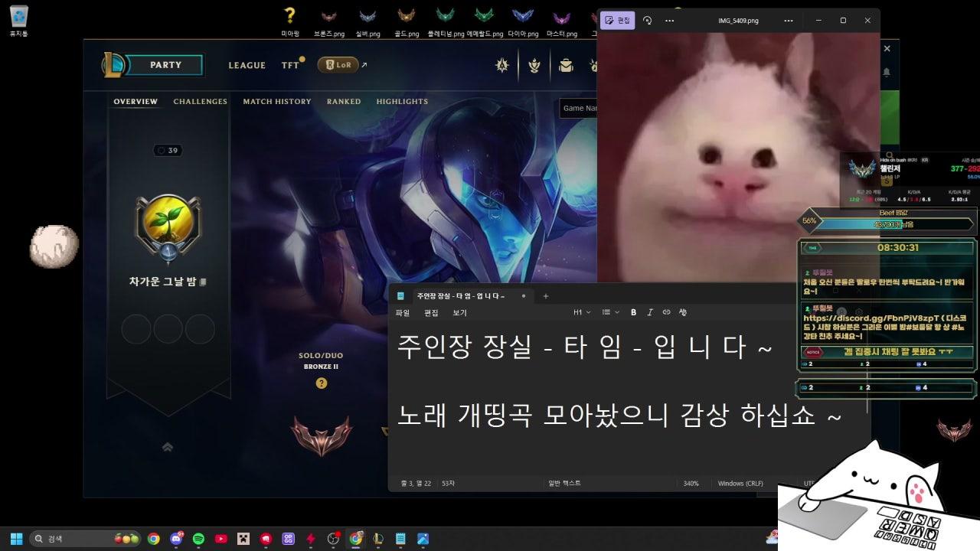Screen dimensions: 980x551
Task: Click the line and column status in Notepad
Action: (416, 484)
